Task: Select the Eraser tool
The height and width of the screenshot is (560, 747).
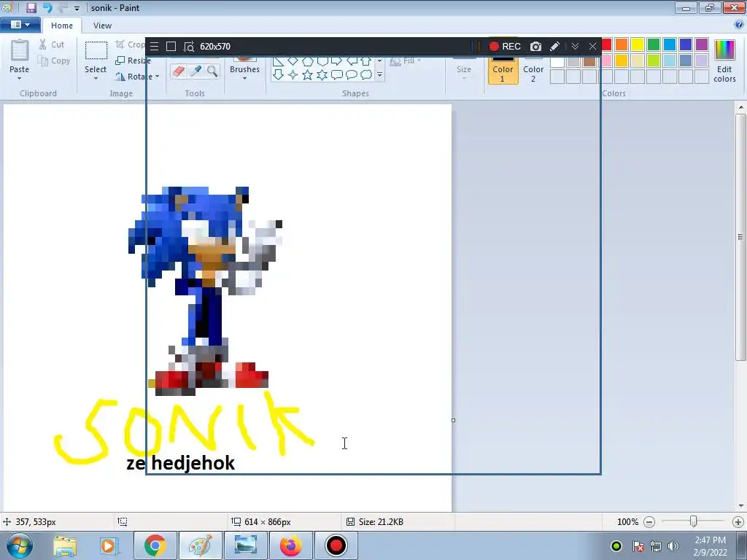Action: 179,71
